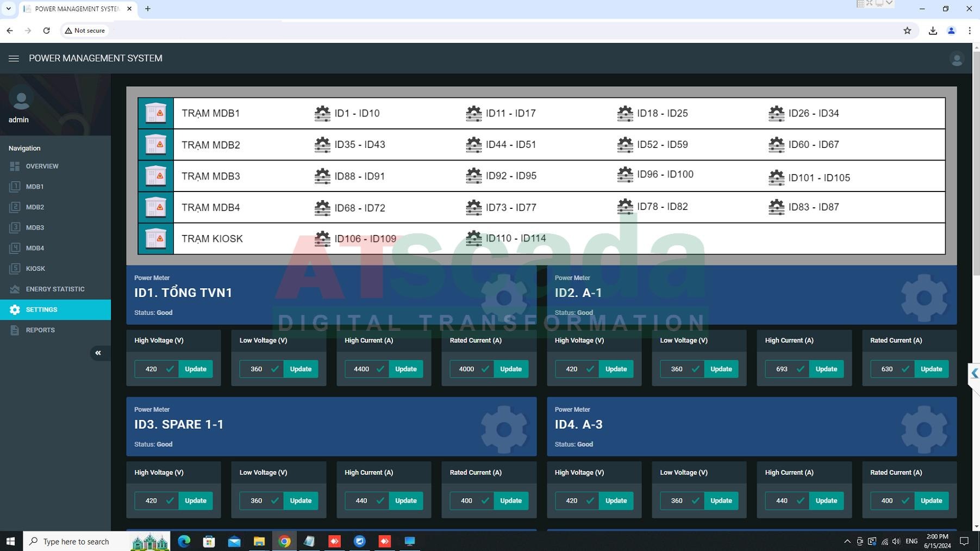Click the user profile icon in header
Image resolution: width=980 pixels, height=551 pixels.
point(956,59)
